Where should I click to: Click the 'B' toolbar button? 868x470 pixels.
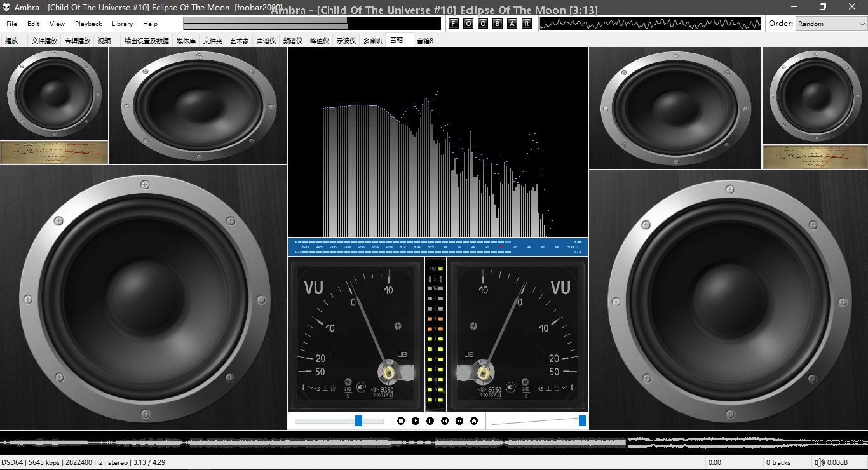(x=498, y=23)
